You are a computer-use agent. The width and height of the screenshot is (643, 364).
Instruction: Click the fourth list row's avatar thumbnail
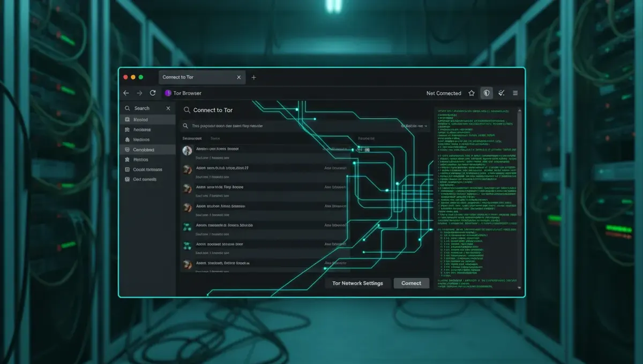pos(187,207)
